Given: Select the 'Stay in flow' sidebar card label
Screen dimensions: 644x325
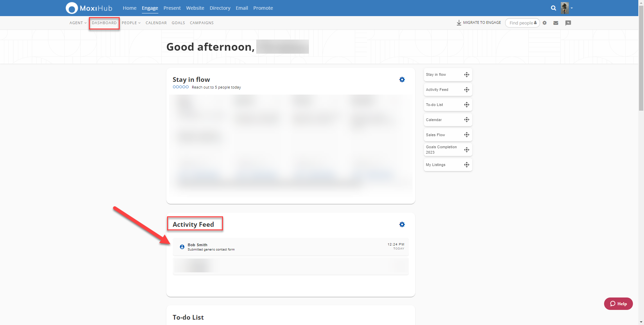Looking at the screenshot, I should pos(436,74).
